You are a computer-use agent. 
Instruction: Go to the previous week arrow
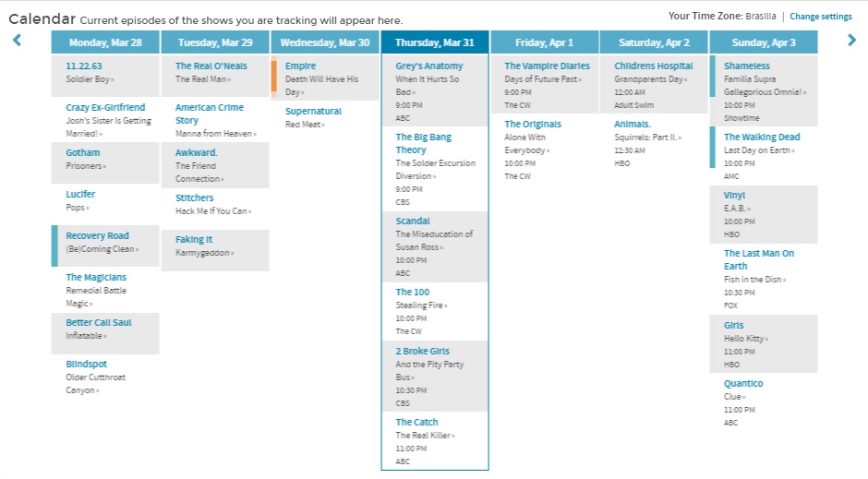click(17, 40)
